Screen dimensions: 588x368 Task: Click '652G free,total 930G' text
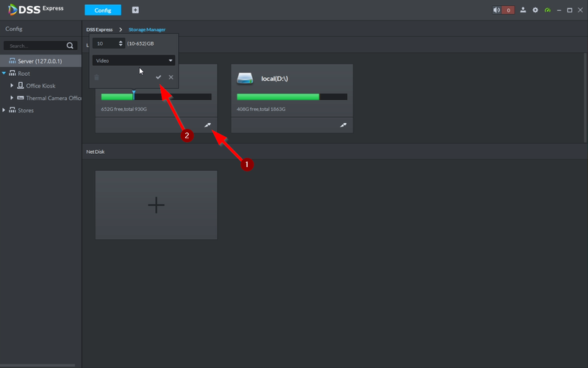123,109
